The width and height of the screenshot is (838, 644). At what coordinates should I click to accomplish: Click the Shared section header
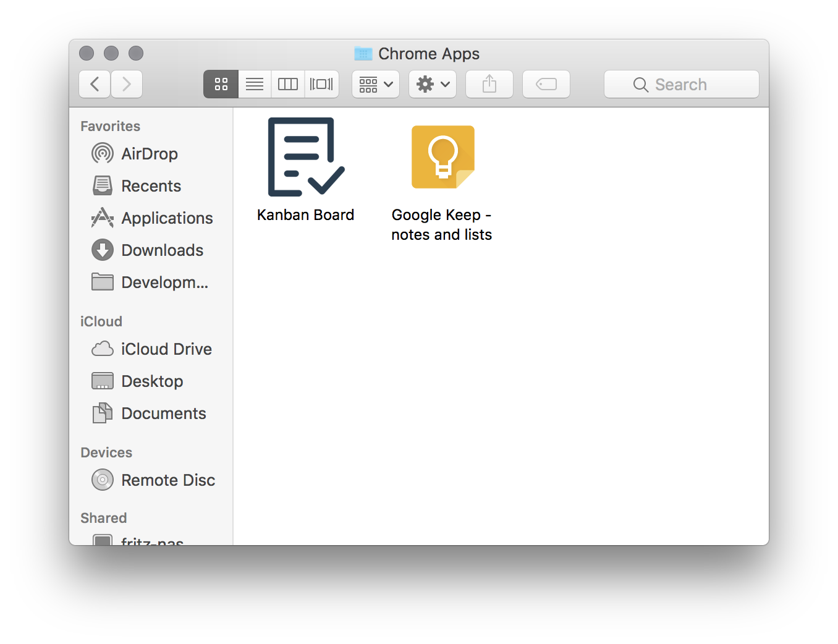[x=104, y=518]
